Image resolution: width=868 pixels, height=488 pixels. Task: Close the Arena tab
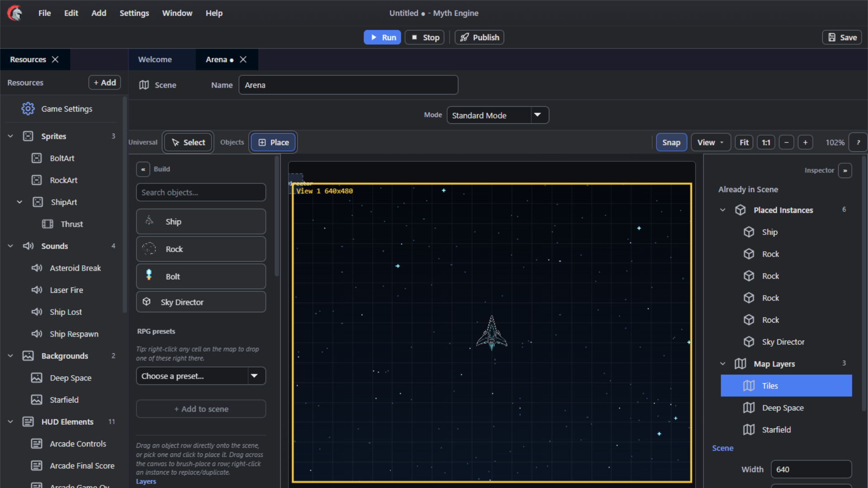pyautogui.click(x=243, y=60)
